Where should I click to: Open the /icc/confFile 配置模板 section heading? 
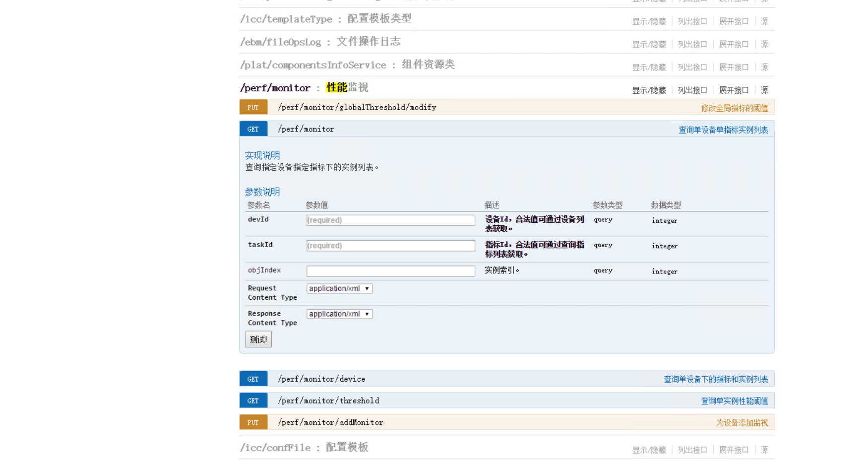304,448
